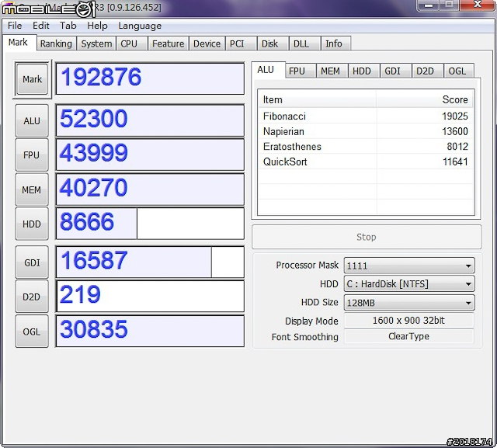Show the FPU score details tab
Screen dimensions: 497x448
(297, 71)
